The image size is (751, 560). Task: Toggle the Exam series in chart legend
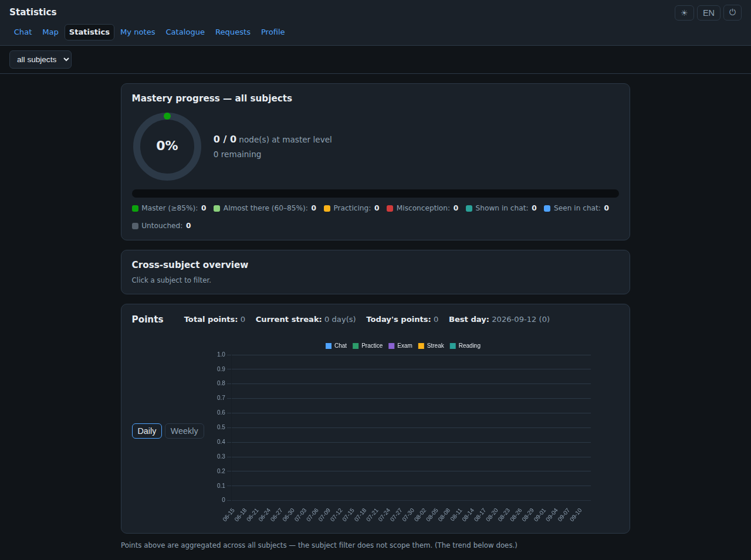click(x=400, y=346)
